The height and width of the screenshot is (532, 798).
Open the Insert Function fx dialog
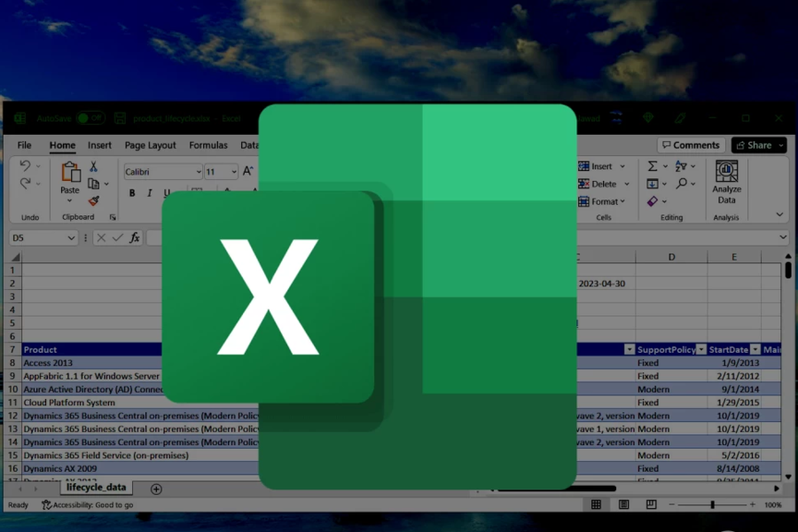click(135, 238)
